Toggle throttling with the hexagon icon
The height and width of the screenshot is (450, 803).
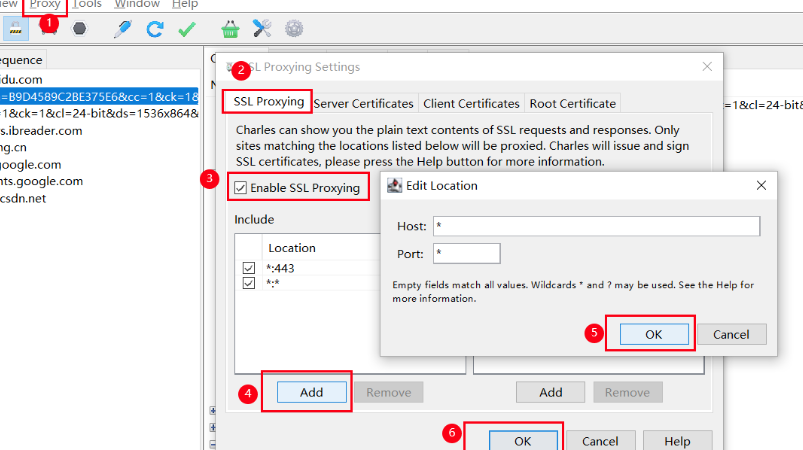pos(79,28)
